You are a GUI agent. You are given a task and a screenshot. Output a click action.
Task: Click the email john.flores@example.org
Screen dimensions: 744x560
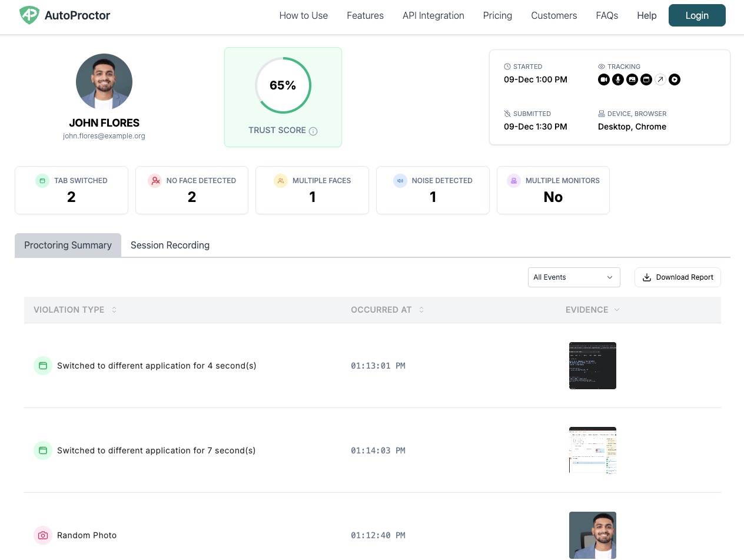pos(104,136)
